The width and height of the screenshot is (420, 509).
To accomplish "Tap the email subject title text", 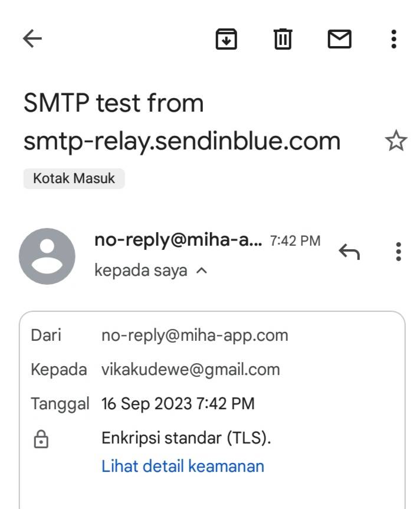I will pos(182,122).
